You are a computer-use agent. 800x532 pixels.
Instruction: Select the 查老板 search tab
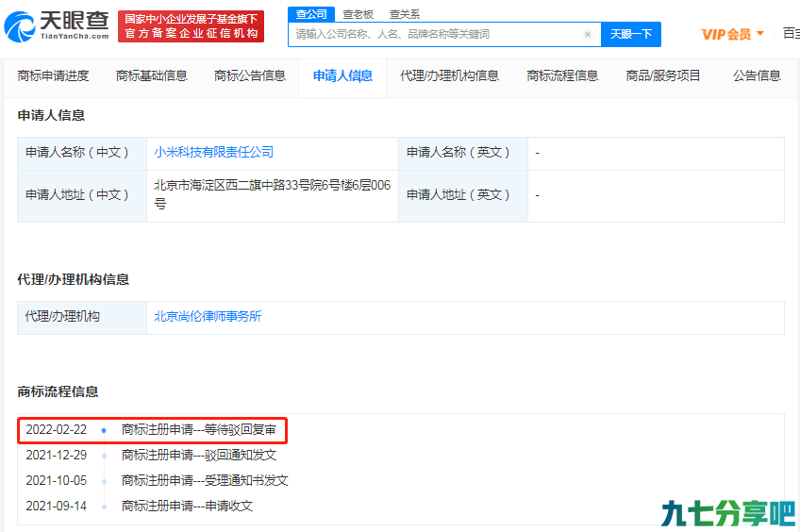tap(358, 14)
